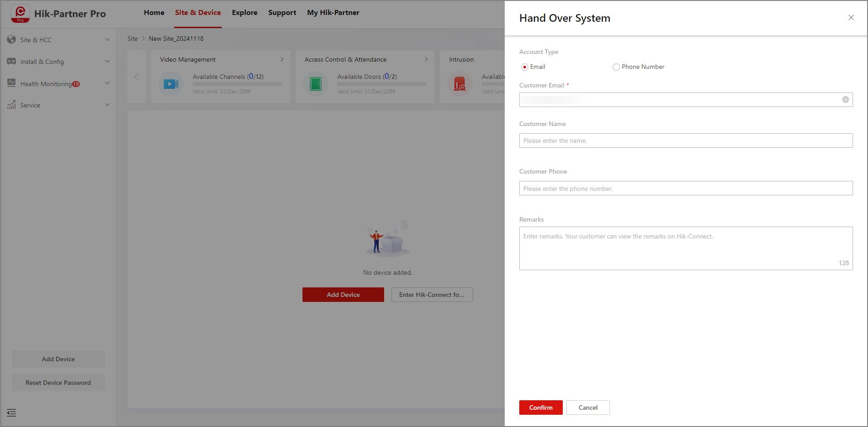Click the Access Control door icon
Image resolution: width=868 pixels, height=427 pixels.
(x=316, y=84)
